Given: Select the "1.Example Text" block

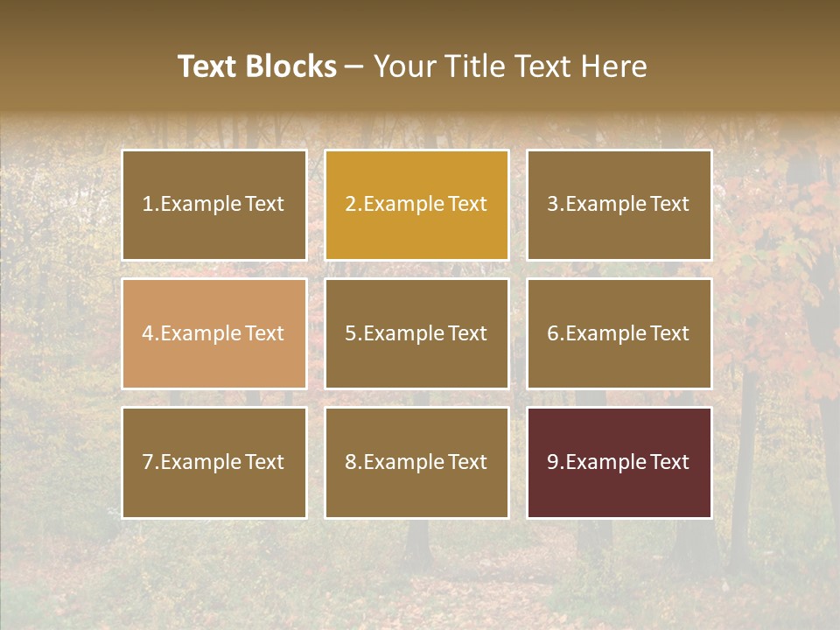Looking at the screenshot, I should (214, 205).
